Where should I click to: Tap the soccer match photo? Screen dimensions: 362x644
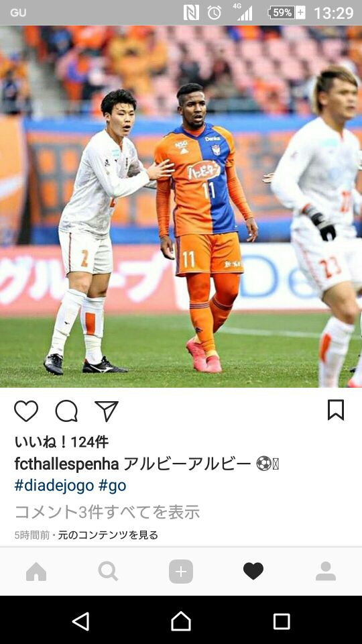click(181, 207)
